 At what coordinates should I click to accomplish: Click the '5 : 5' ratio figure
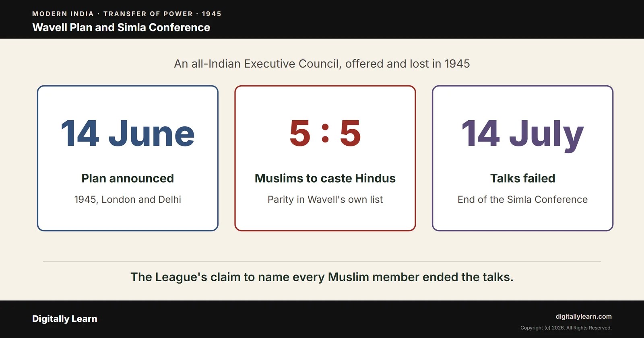click(x=325, y=134)
